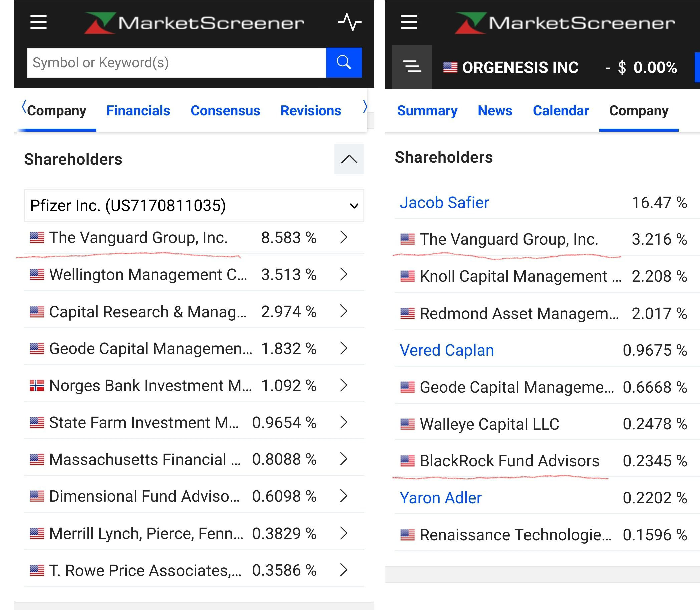Open hamburger menu in right Orgenesis screen

(409, 22)
